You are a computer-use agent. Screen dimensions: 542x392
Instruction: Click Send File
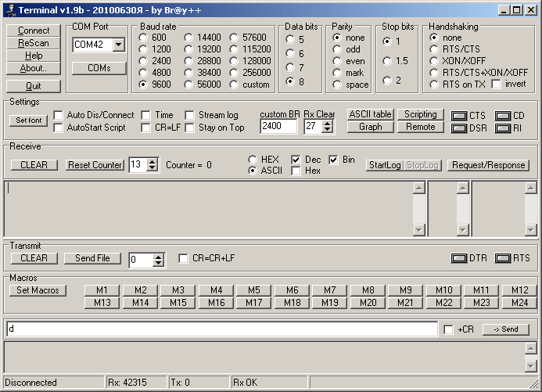[x=92, y=258]
